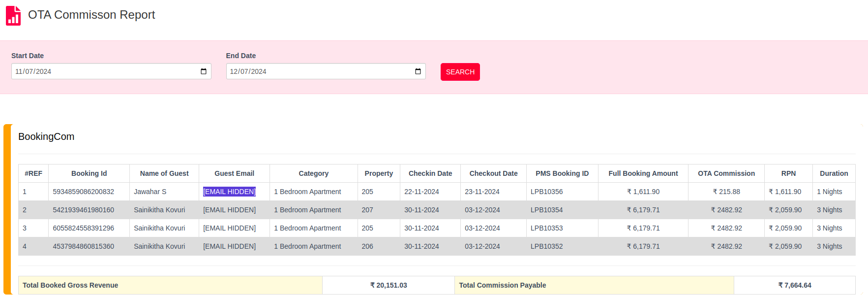This screenshot has height=297, width=868.
Task: Click PMS booking ID LPB10356
Action: (x=547, y=192)
